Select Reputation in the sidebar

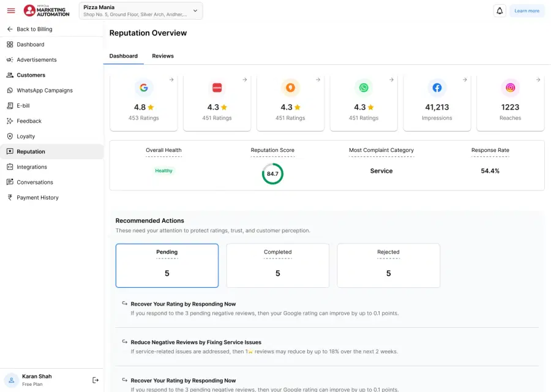51,151
